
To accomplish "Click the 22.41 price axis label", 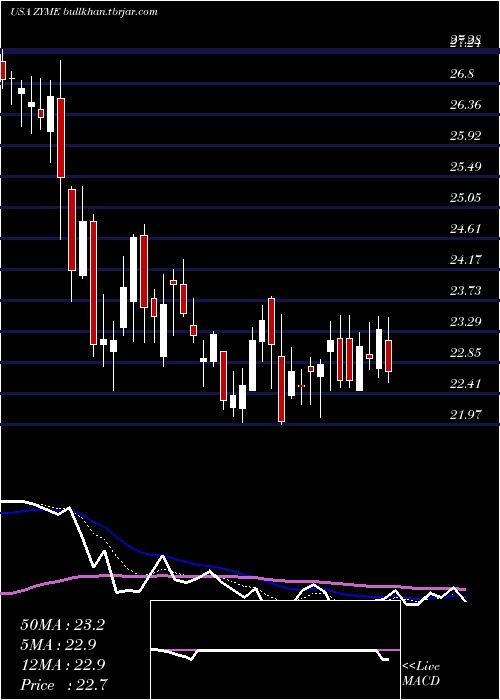I will click(465, 384).
